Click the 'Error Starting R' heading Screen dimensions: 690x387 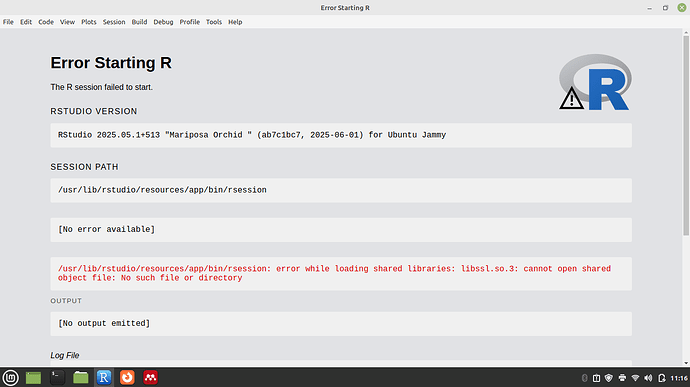(111, 63)
